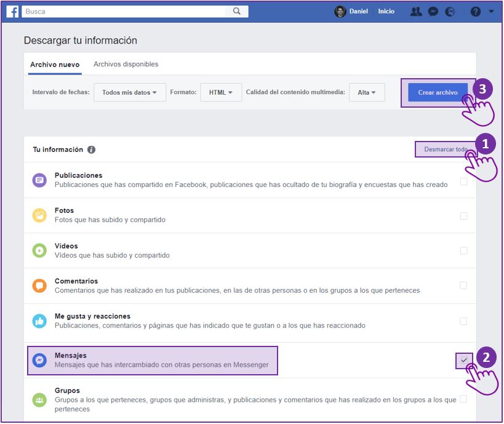Click the Facebook logo icon
This screenshot has width=504, height=424.
(12, 12)
